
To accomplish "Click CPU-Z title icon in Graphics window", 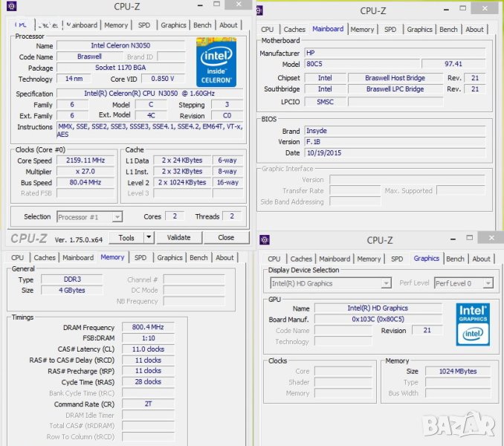I will point(265,239).
